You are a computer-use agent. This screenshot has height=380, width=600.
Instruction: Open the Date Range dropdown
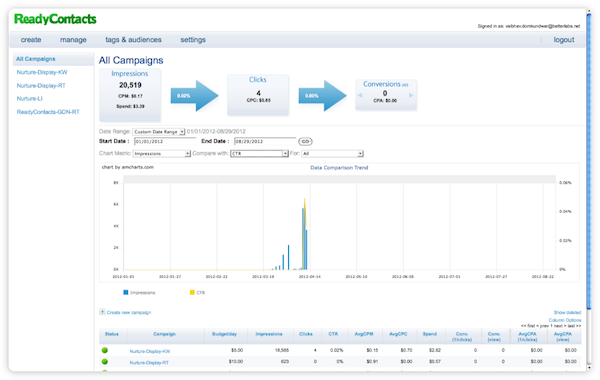tap(159, 132)
